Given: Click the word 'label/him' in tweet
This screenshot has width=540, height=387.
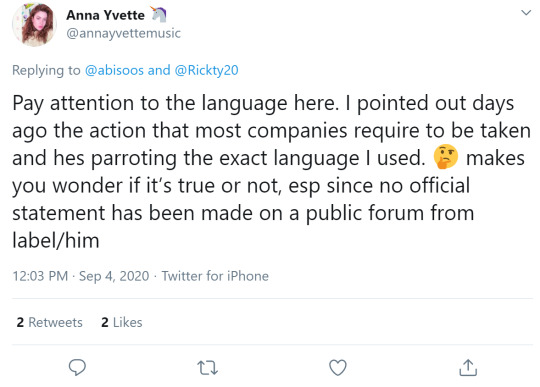Looking at the screenshot, I should [x=56, y=240].
